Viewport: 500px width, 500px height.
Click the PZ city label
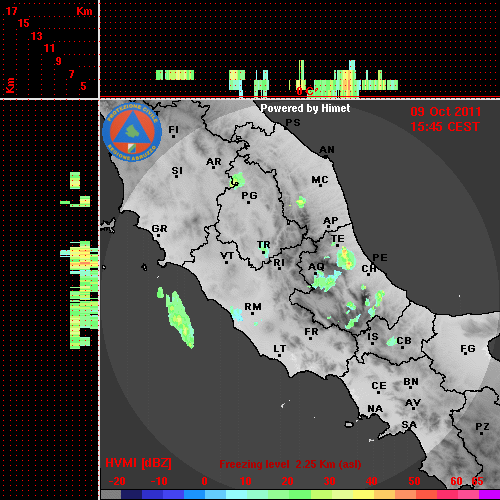pyautogui.click(x=482, y=427)
